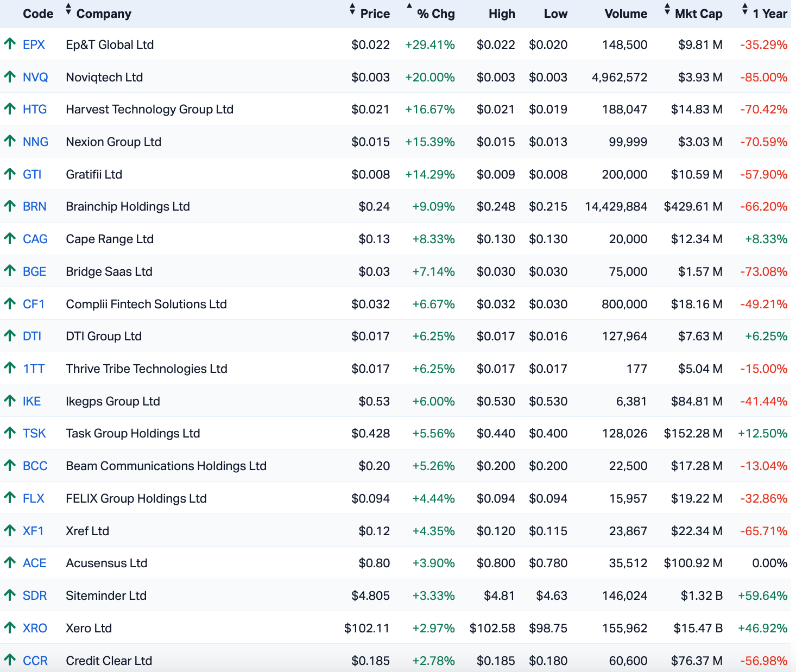Open the SDR stock code link

pyautogui.click(x=35, y=595)
